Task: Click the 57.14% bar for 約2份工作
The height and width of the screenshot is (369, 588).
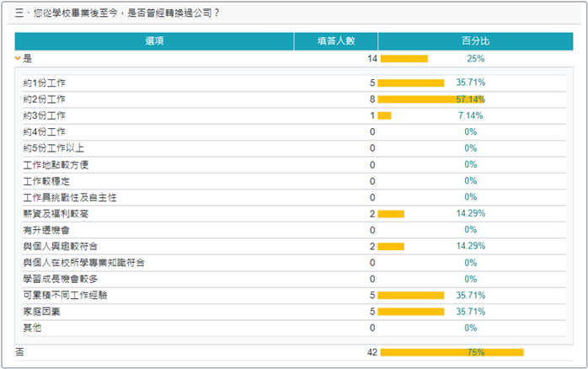Action: click(x=418, y=99)
